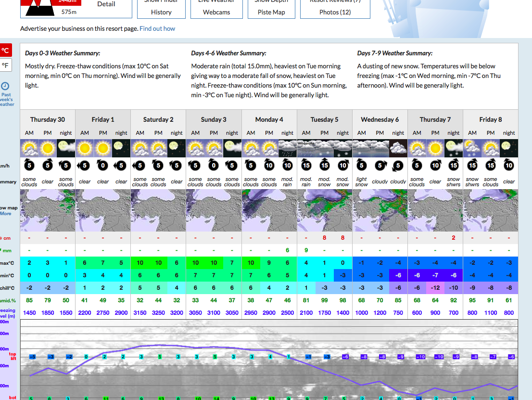Click Wednesday 6 PM wind 5 icon
Image resolution: width=532 pixels, height=400 pixels.
(x=380, y=165)
